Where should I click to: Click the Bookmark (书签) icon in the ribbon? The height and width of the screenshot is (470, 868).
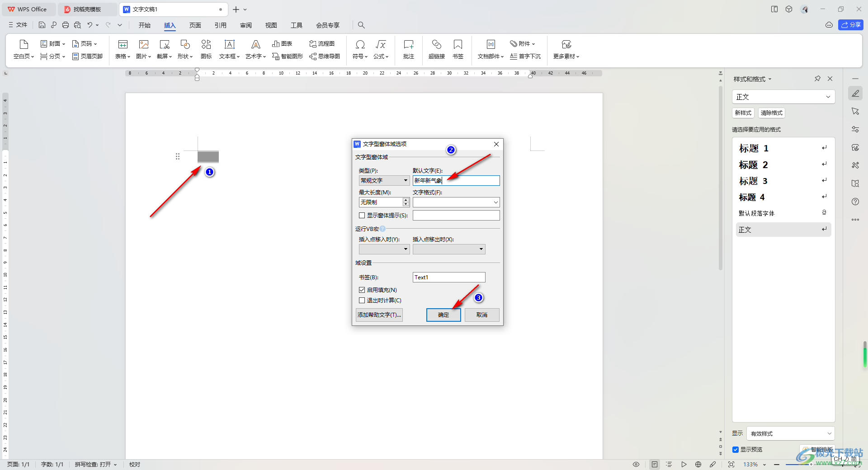[458, 45]
